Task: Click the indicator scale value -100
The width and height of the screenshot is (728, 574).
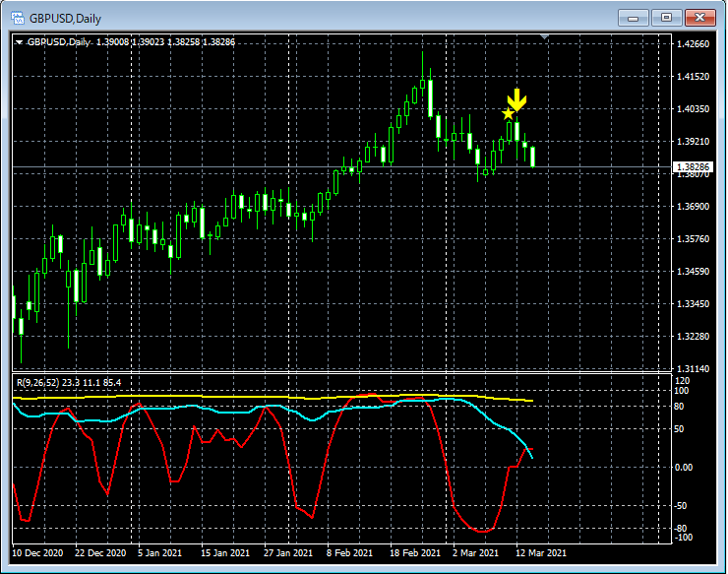Action: 683,538
